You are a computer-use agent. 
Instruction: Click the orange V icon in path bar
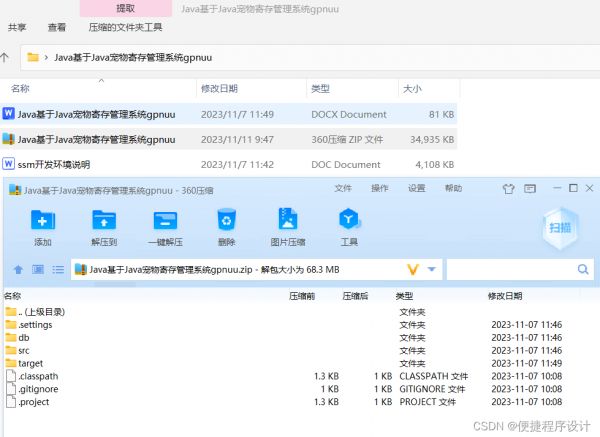[413, 270]
